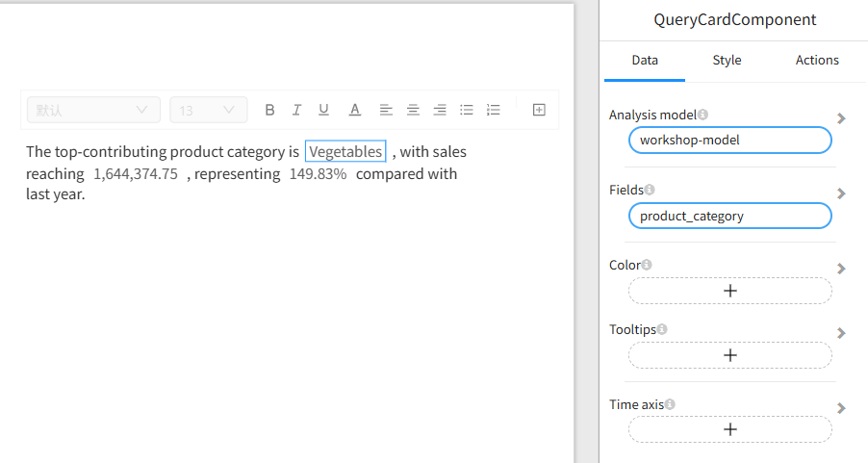The height and width of the screenshot is (463, 868).
Task: Toggle italic text formatting
Action: click(297, 110)
